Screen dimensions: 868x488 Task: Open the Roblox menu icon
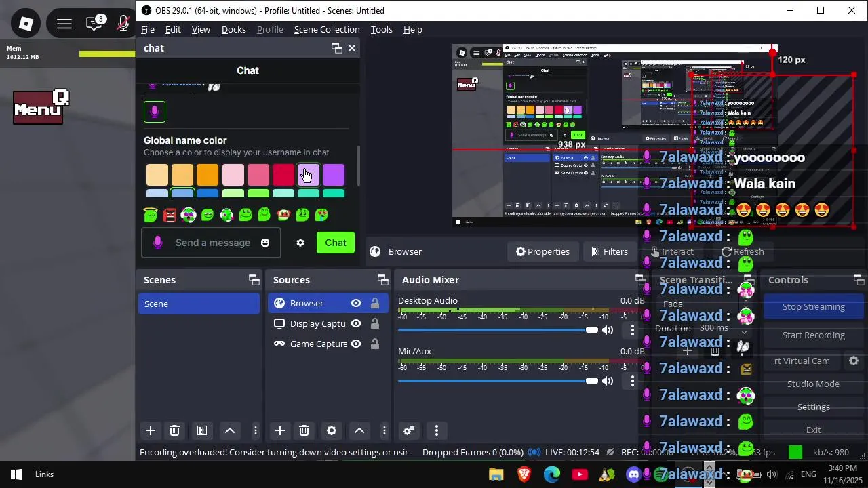click(26, 24)
